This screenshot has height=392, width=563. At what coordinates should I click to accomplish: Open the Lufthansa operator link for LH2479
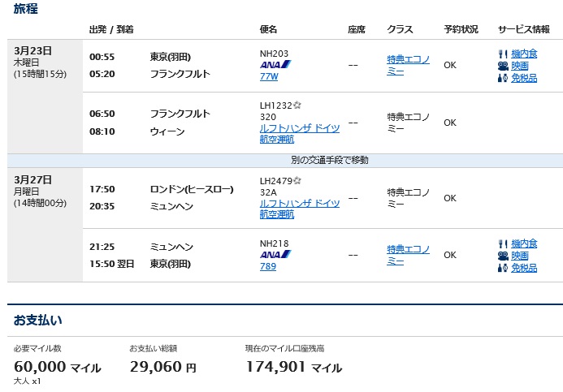[x=300, y=209]
